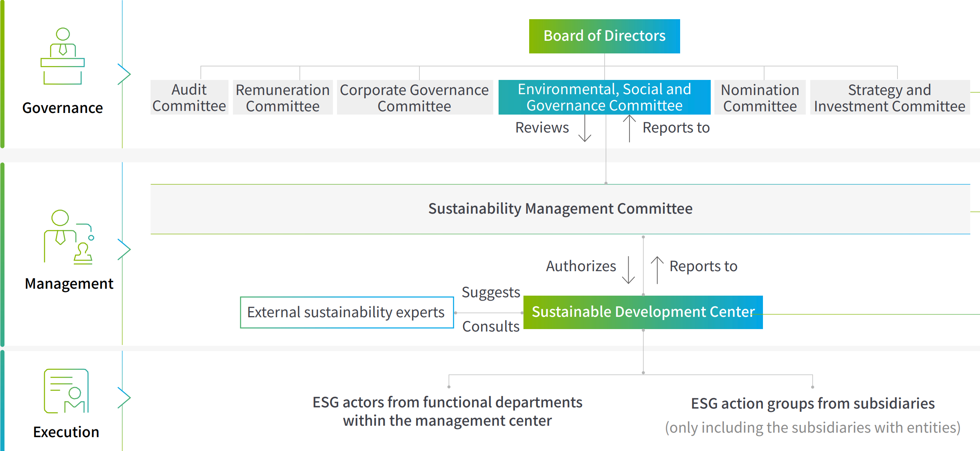Click the Corporate Governance Committee box
The height and width of the screenshot is (451, 980).
(415, 97)
